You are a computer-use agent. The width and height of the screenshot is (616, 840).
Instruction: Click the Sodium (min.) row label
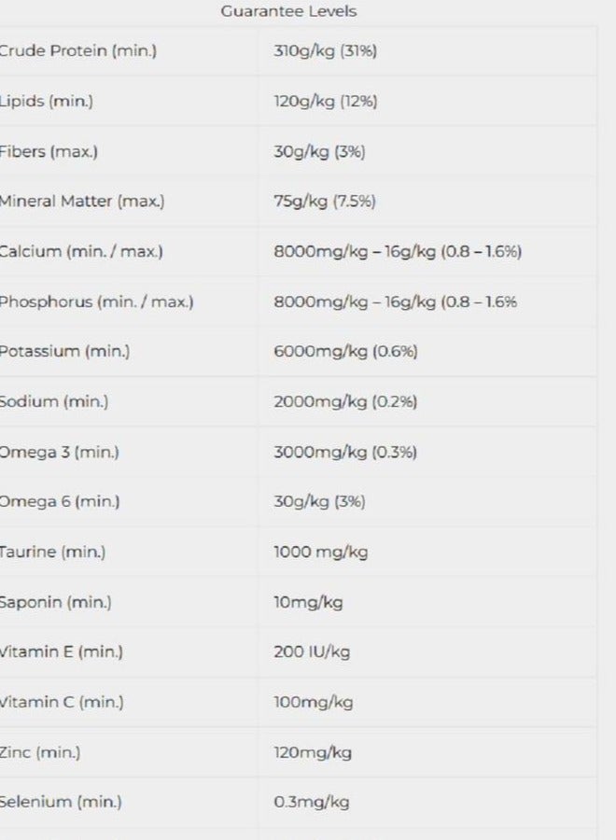point(54,402)
